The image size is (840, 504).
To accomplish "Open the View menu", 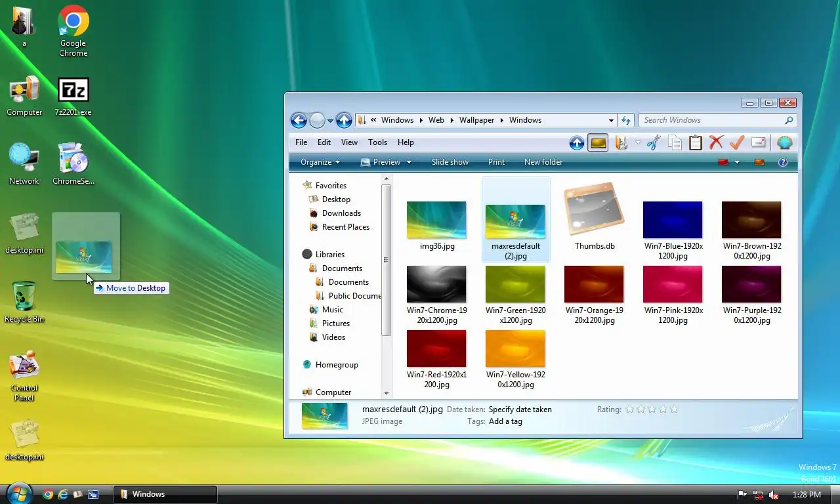I will [349, 142].
